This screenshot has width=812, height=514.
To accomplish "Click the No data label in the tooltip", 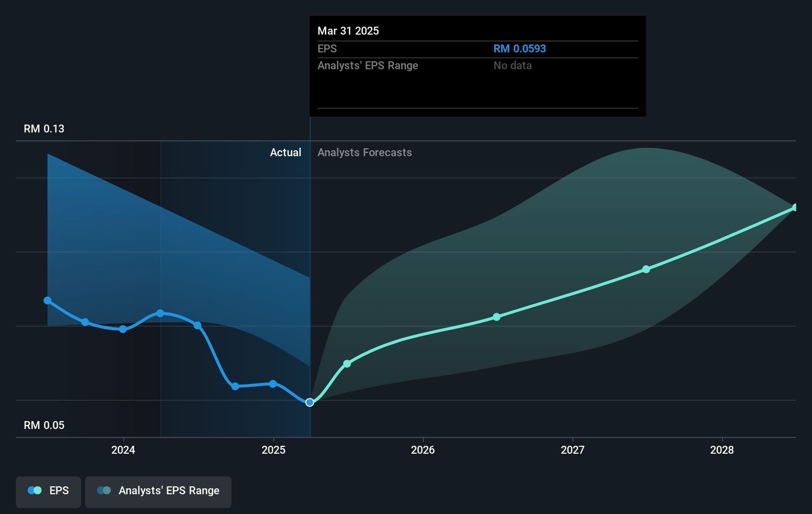I will click(513, 65).
